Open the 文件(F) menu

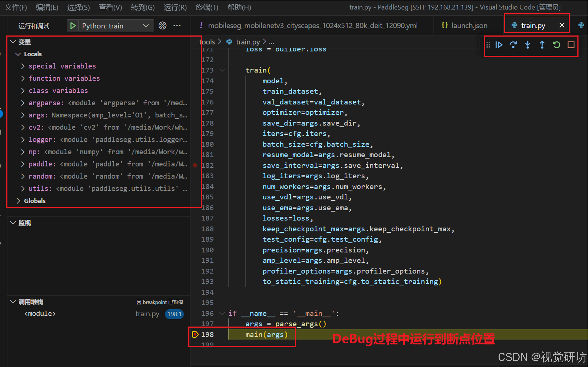(x=16, y=7)
